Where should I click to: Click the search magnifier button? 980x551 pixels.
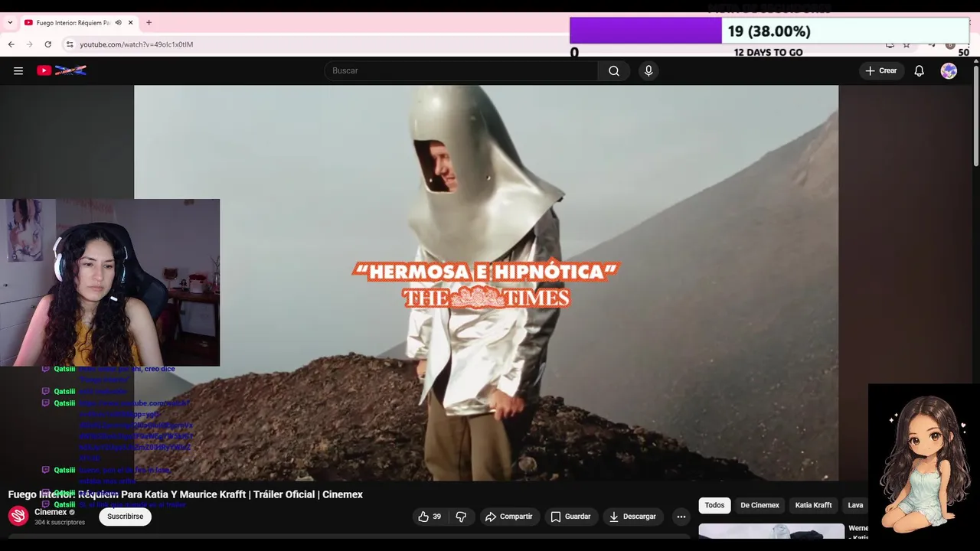[614, 70]
